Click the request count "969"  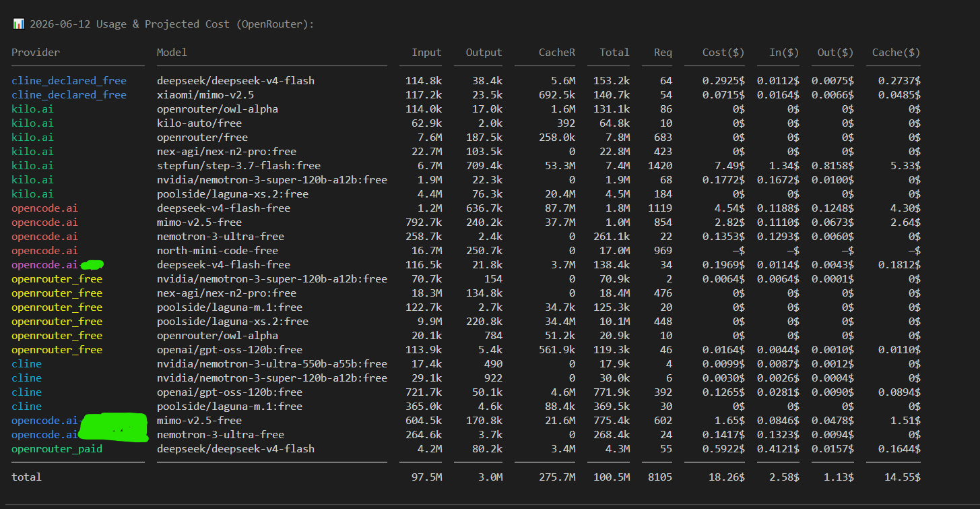(663, 251)
